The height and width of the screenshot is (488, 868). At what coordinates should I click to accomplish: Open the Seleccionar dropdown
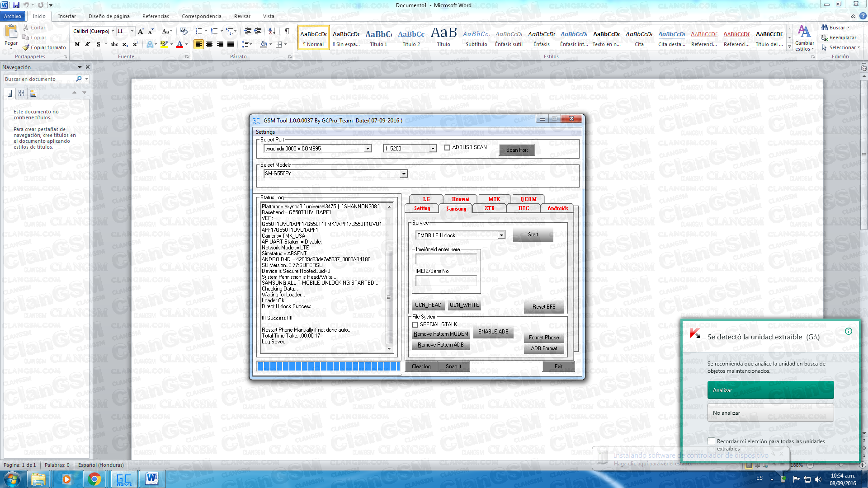coord(840,47)
